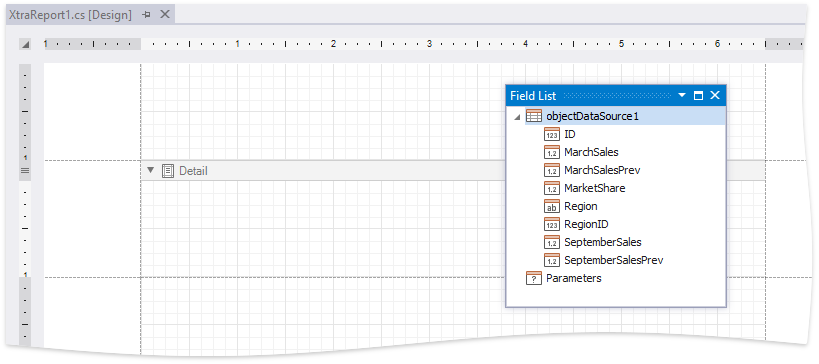The image size is (819, 364).
Task: Pin the XtraReport1.cs design tab
Action: (147, 15)
